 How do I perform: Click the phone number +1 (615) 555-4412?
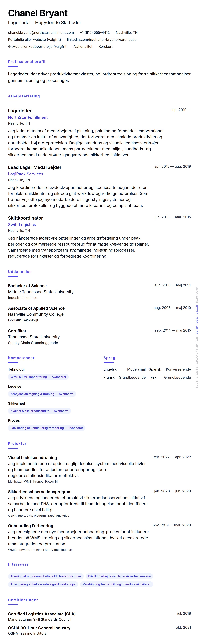(x=95, y=32)
